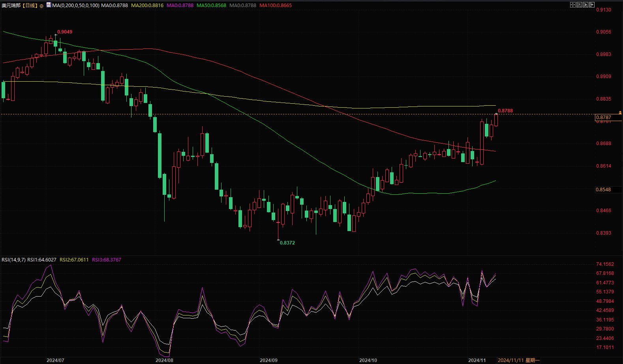This screenshot has width=623, height=364.
Task: Click the 2024/10 date label on time axis
Action: [368, 360]
